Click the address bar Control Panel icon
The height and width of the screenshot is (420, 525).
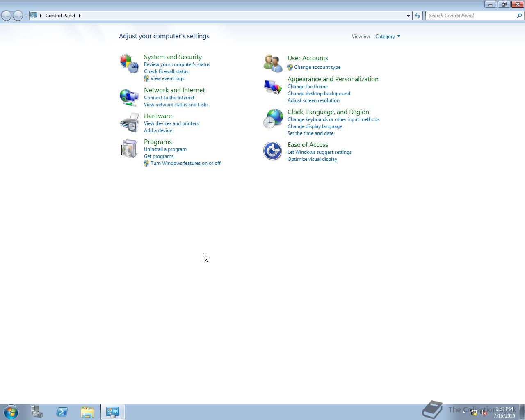(34, 16)
